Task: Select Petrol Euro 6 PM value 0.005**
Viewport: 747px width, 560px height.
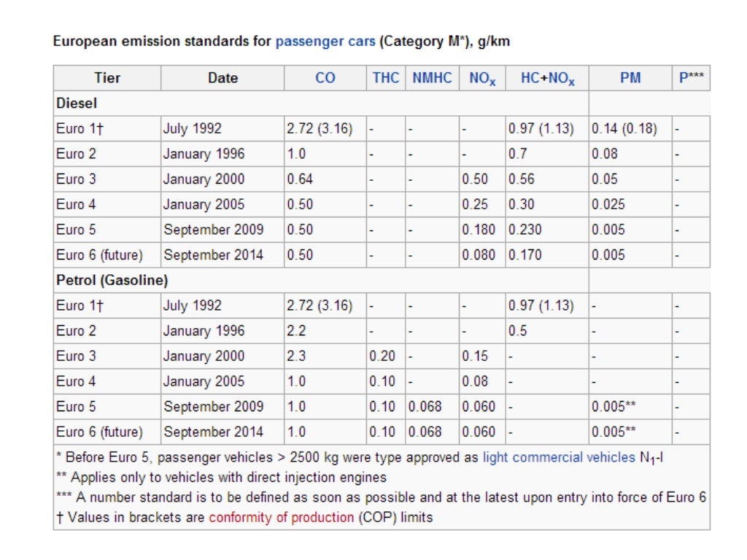Action: click(614, 432)
